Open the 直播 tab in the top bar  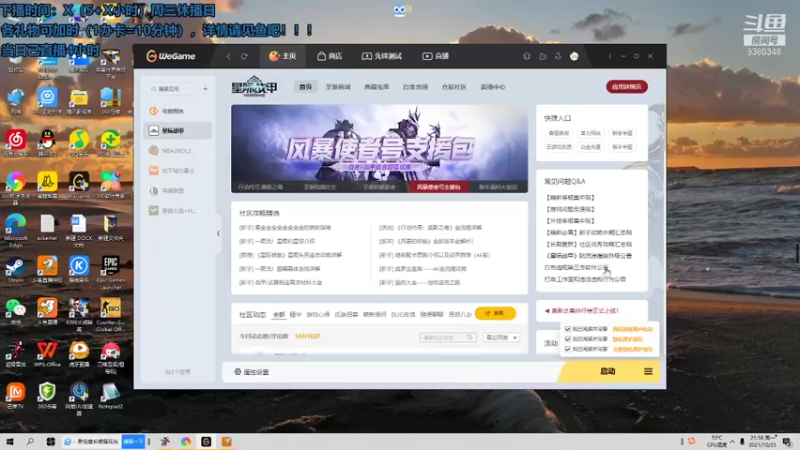pyautogui.click(x=435, y=56)
